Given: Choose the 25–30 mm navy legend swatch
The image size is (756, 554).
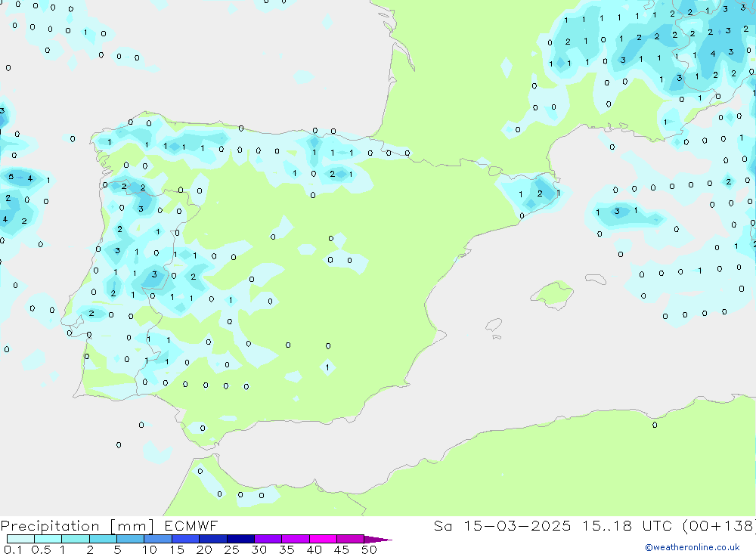Looking at the screenshot, I should 240,539.
